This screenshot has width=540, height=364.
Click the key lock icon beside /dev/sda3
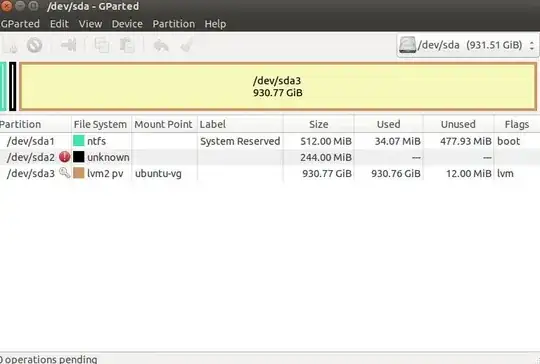(x=64, y=172)
